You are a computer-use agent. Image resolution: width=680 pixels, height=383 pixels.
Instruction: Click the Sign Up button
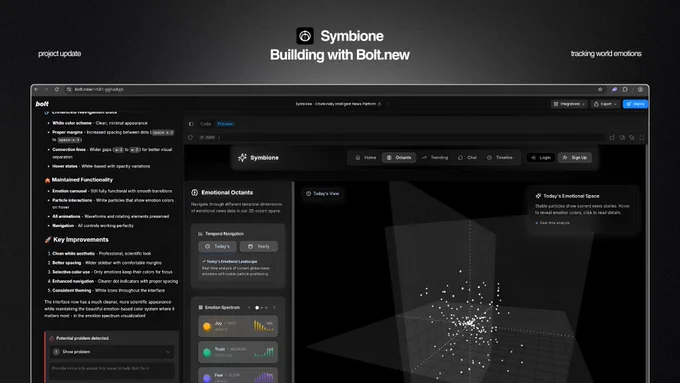(575, 157)
